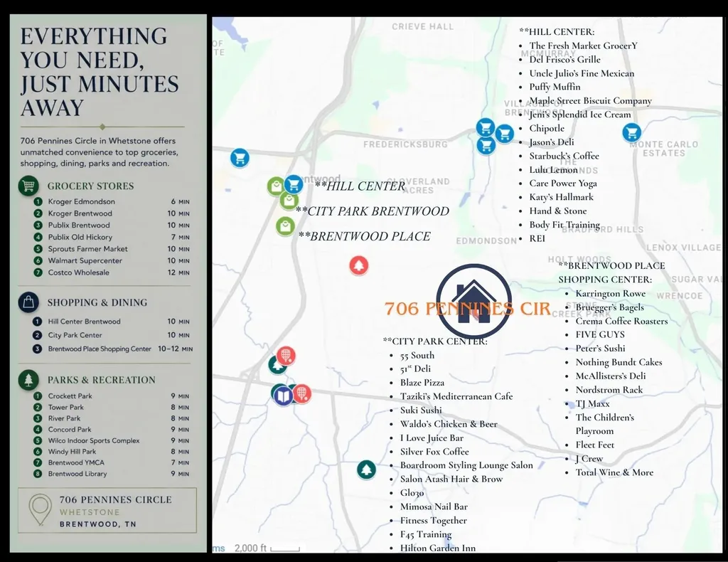Click the blue cart marker near Monte Carlo Estates
Screen dimensions: 728x562
click(x=631, y=133)
